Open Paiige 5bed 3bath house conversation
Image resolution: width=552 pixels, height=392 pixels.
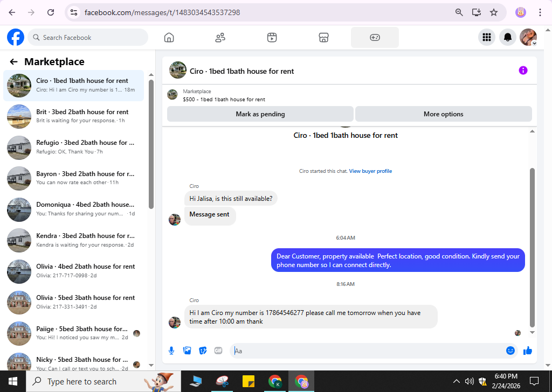click(73, 333)
